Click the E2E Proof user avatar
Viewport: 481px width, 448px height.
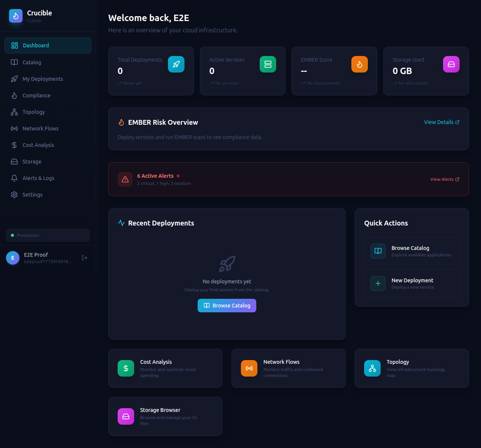click(x=12, y=258)
